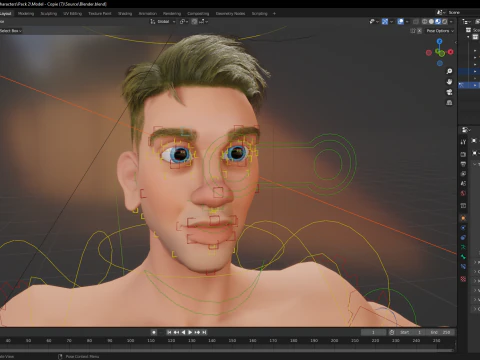480x360 pixels.
Task: Click the blue Z axis on navigation gizmo
Action: click(x=440, y=41)
